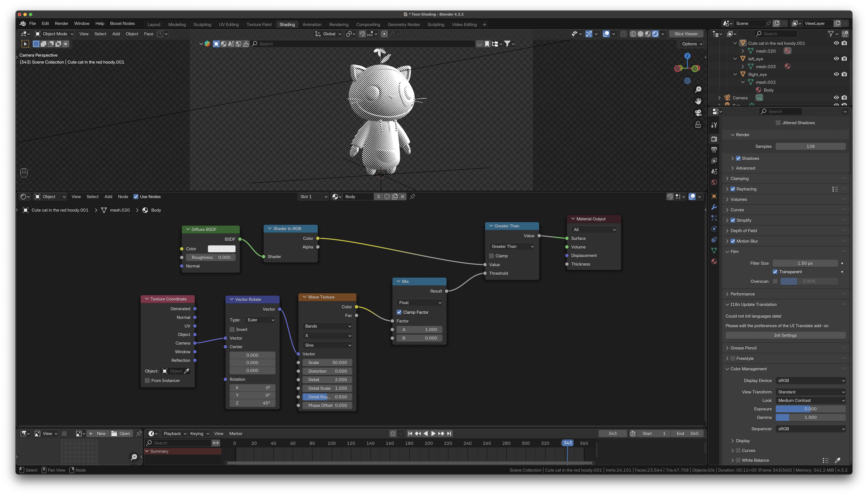Expand the Raytracing panel
This screenshot has height=495, width=868.
(727, 189)
